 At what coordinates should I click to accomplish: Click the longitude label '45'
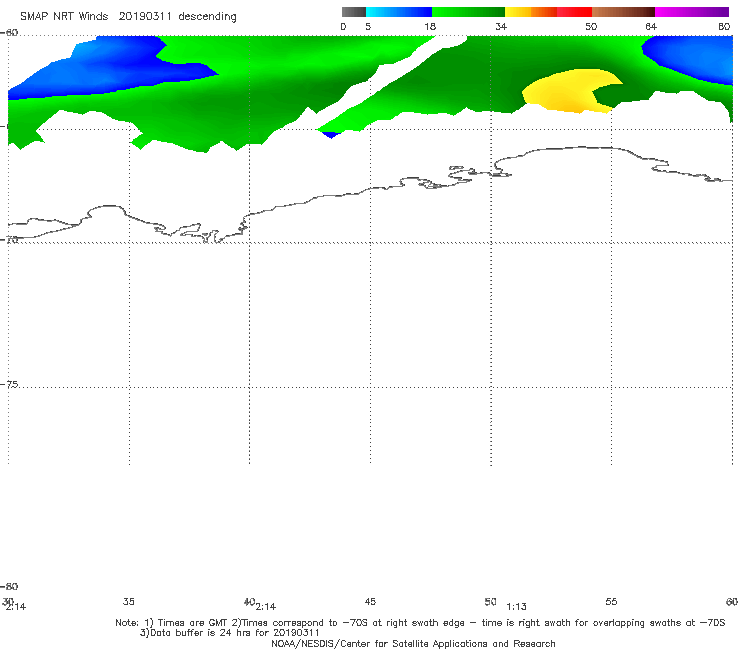click(370, 601)
